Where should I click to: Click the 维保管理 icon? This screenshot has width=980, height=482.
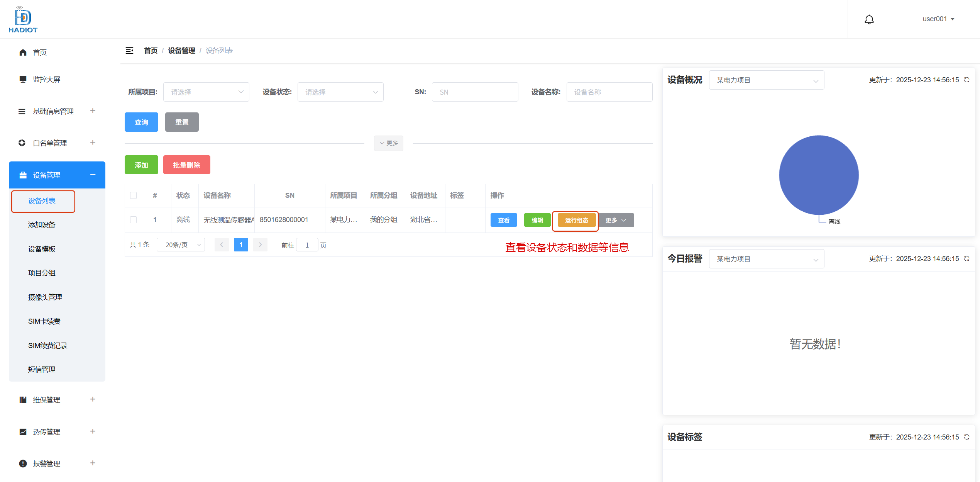coord(23,400)
